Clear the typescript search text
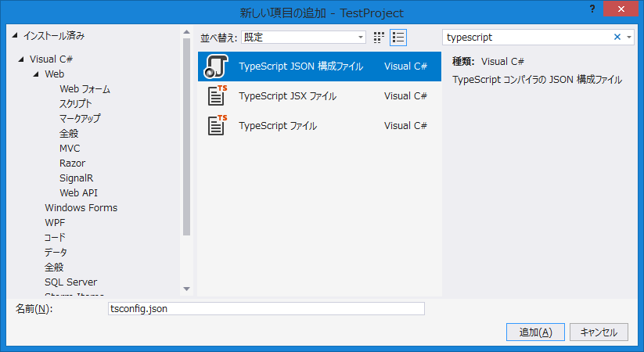The height and width of the screenshot is (352, 644). 617,37
